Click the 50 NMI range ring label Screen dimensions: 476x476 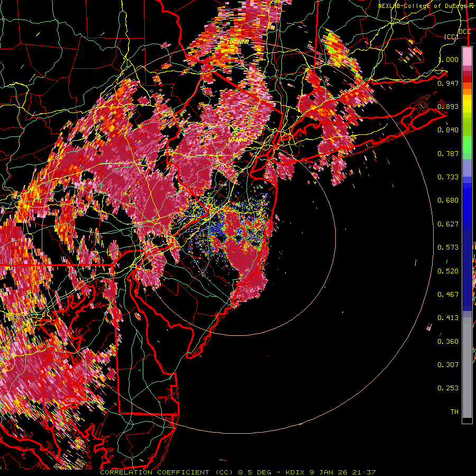(237, 140)
